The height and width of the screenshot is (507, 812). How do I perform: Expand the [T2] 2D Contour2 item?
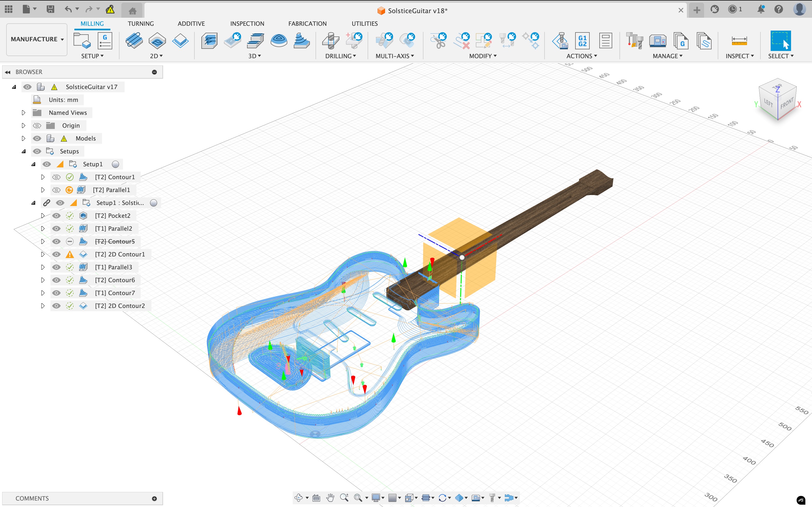click(x=43, y=306)
